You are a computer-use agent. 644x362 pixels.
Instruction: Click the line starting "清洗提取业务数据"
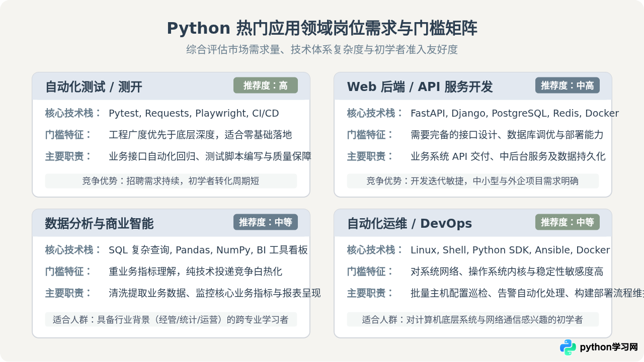point(215,293)
